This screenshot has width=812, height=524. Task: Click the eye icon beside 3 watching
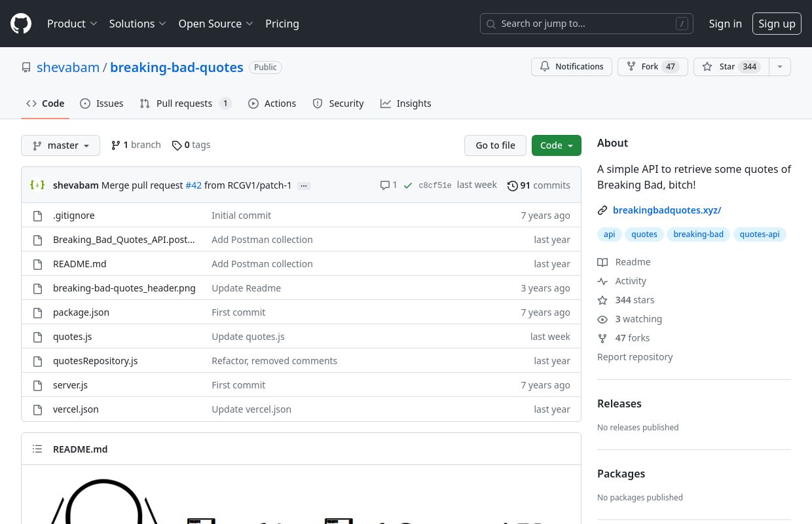point(602,319)
